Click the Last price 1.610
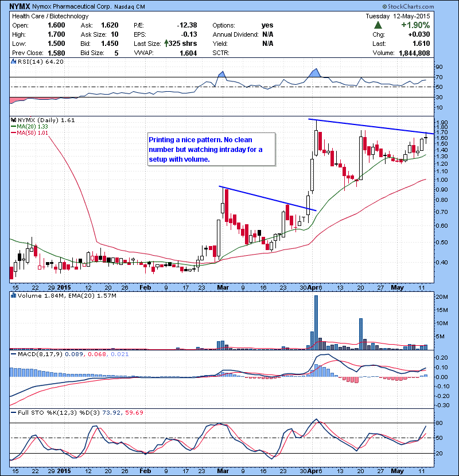 (421, 44)
